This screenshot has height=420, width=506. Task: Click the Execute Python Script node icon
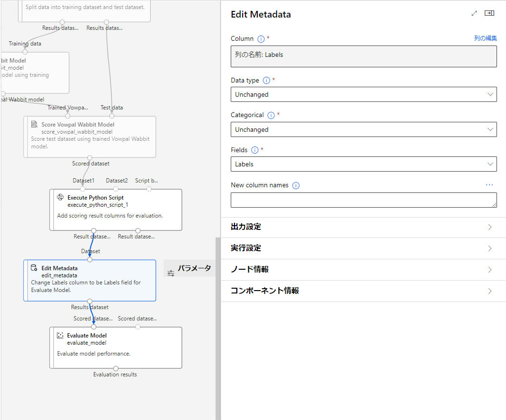(60, 197)
